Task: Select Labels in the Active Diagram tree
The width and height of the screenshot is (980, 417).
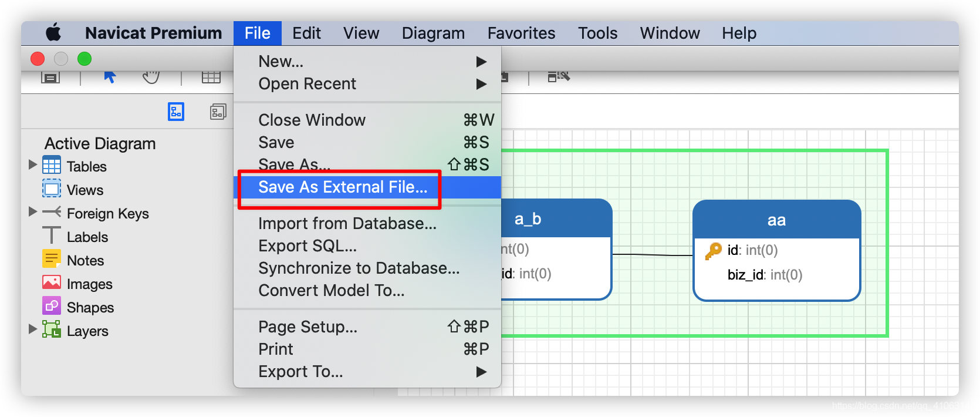Action: click(x=87, y=237)
